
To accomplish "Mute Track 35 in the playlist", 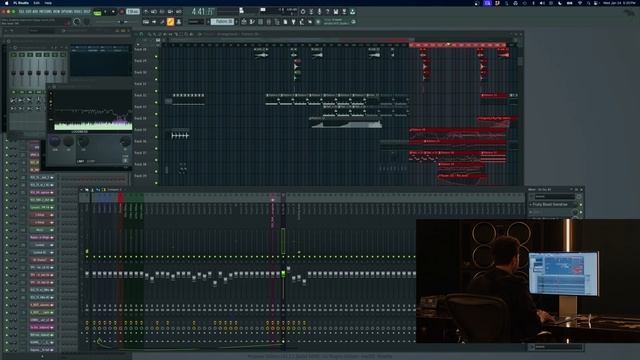I will [x=156, y=137].
